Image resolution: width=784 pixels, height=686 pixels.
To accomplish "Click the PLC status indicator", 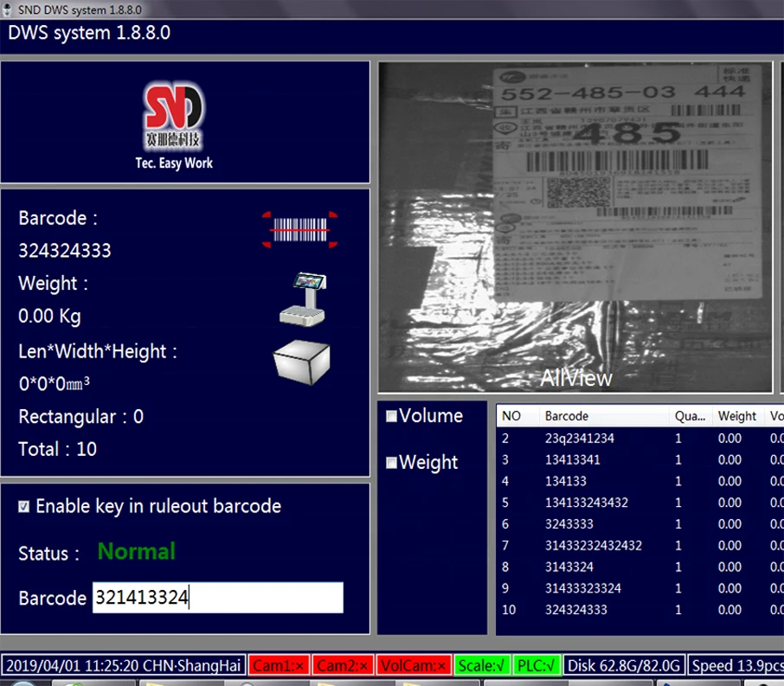I will tap(537, 665).
